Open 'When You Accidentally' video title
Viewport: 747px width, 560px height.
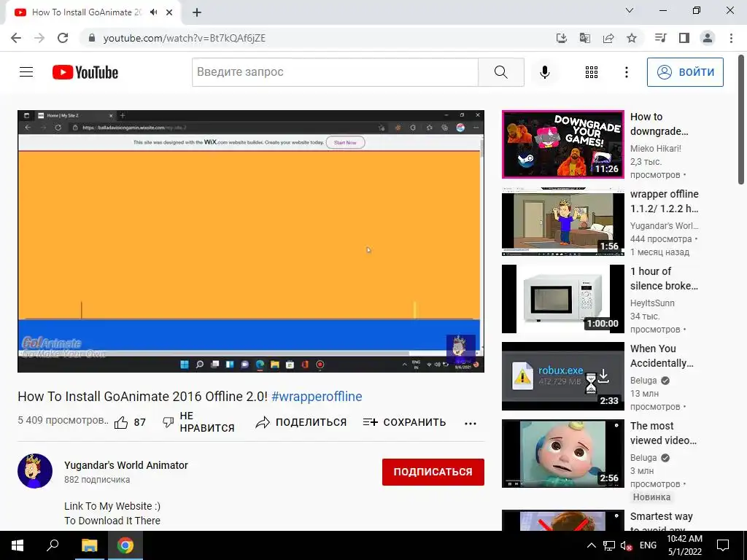click(x=662, y=356)
